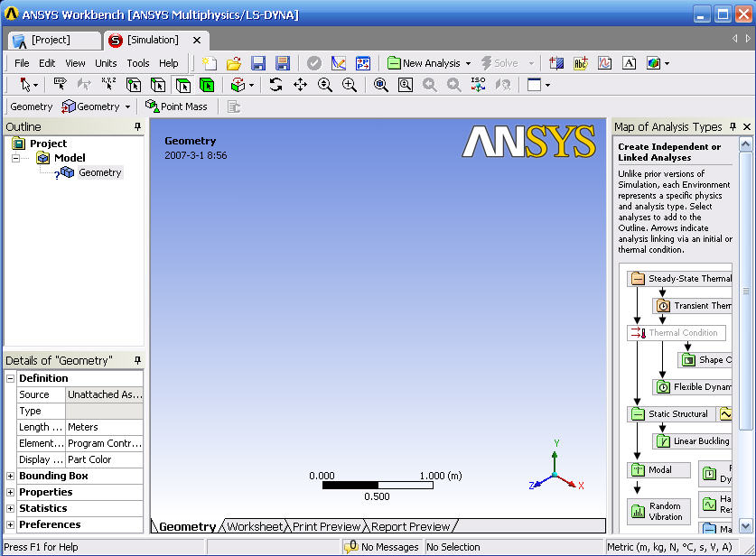
Task: Click the analysis map scrollbar down arrow
Action: pos(745,525)
